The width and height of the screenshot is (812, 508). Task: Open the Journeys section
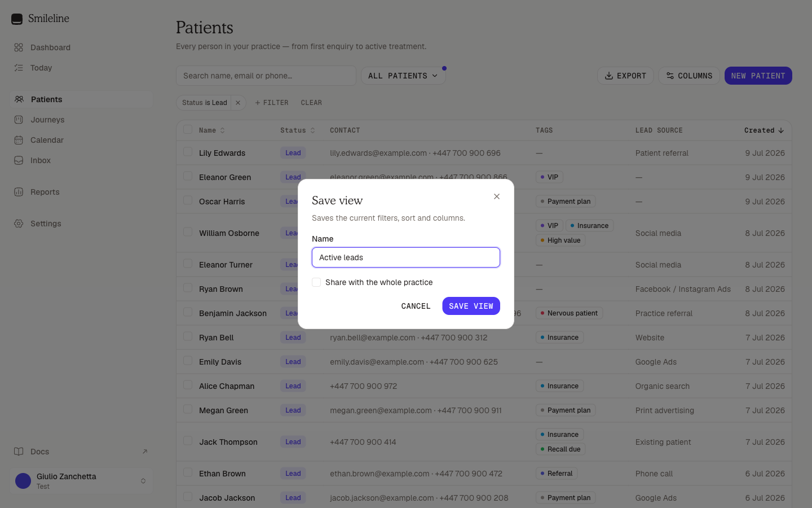click(81, 120)
